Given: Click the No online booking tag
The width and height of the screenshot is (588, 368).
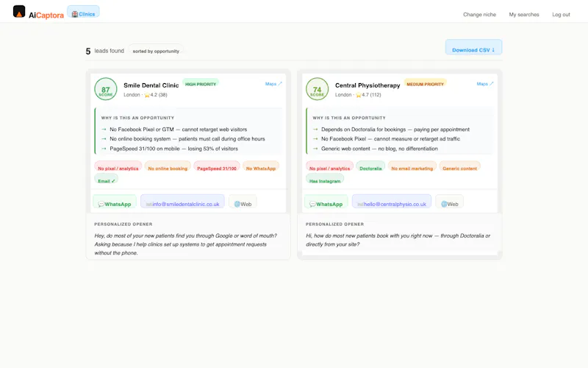Looking at the screenshot, I should pyautogui.click(x=168, y=168).
